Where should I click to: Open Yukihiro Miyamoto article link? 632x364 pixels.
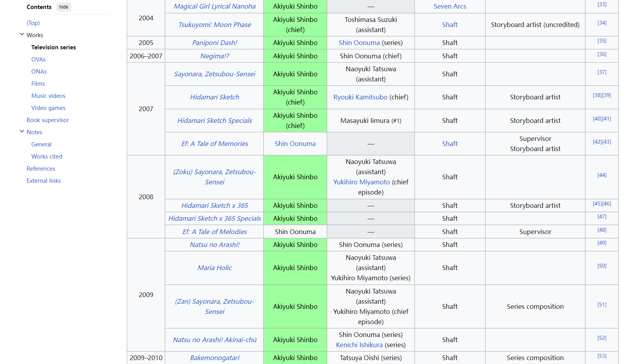point(362,182)
